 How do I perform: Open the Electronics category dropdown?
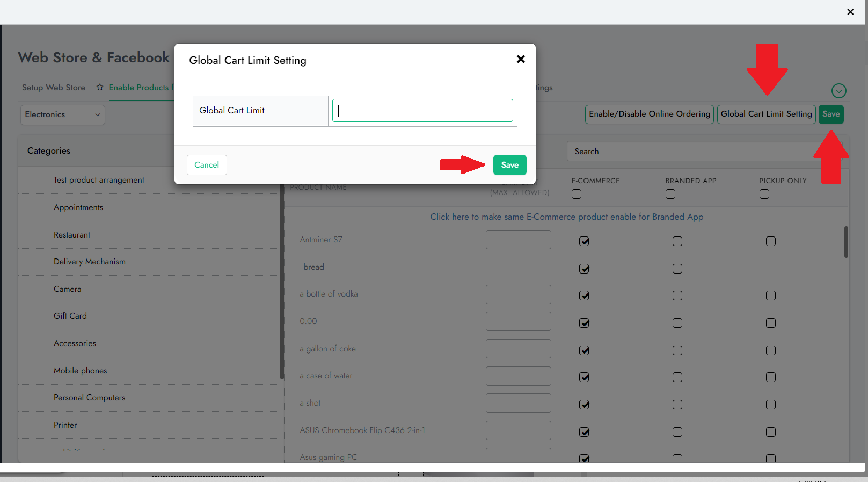pos(62,114)
